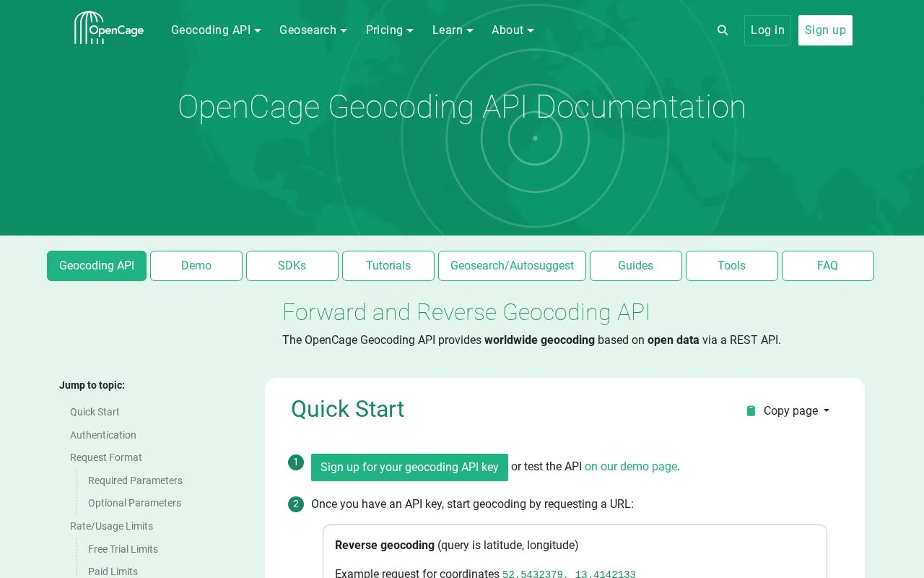Viewport: 924px width, 578px height.
Task: Select the SDKs tab
Action: (x=292, y=266)
